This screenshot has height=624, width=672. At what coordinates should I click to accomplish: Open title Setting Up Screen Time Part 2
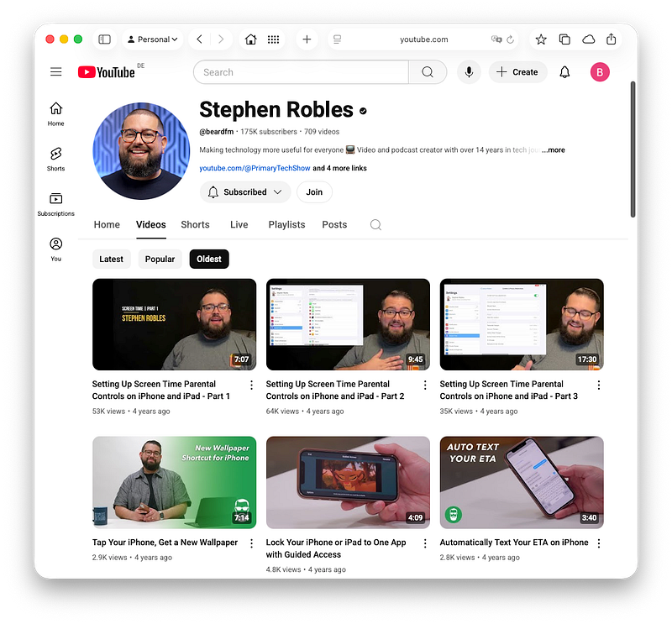[x=334, y=390]
